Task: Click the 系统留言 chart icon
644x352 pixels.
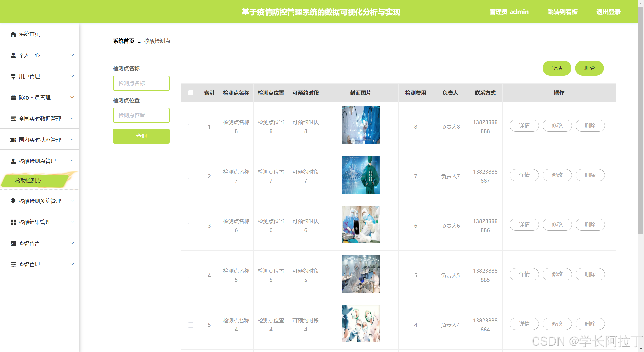Action: [13, 243]
